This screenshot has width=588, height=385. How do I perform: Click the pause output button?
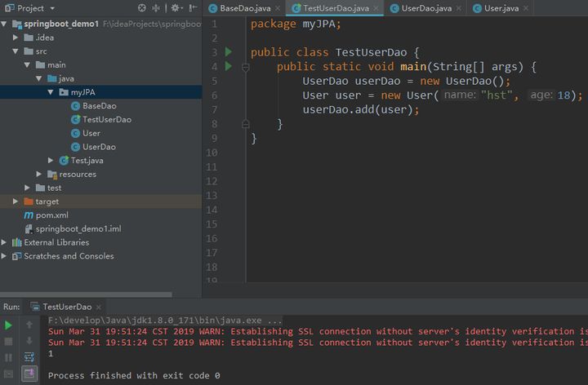pyautogui.click(x=8, y=357)
